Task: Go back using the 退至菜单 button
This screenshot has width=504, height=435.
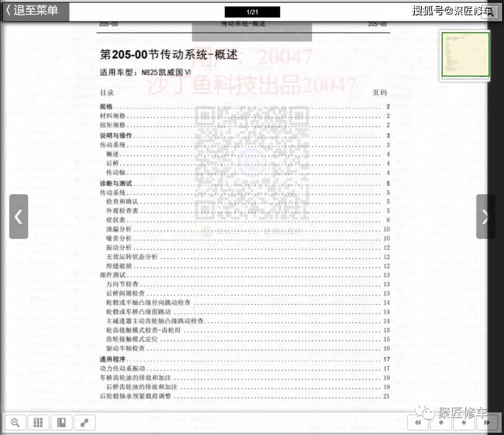Action: point(35,11)
